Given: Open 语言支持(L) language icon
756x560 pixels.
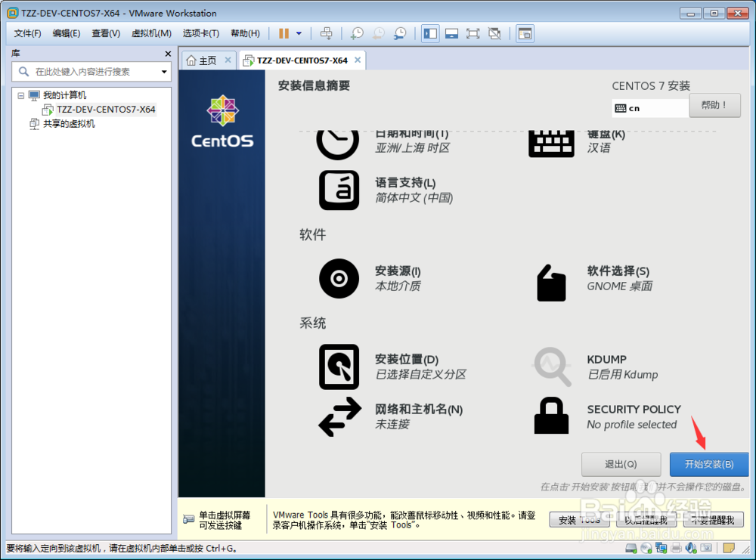Looking at the screenshot, I should 339,190.
